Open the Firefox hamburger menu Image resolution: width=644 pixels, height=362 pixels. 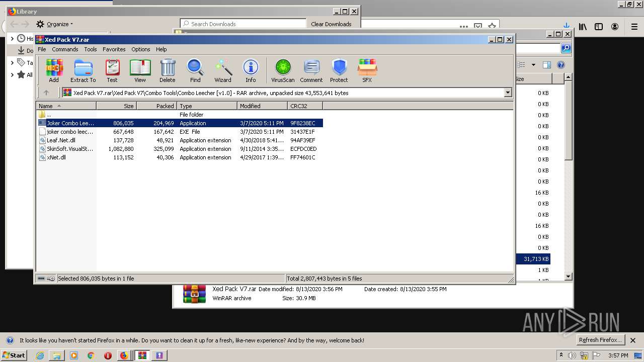[x=635, y=27]
